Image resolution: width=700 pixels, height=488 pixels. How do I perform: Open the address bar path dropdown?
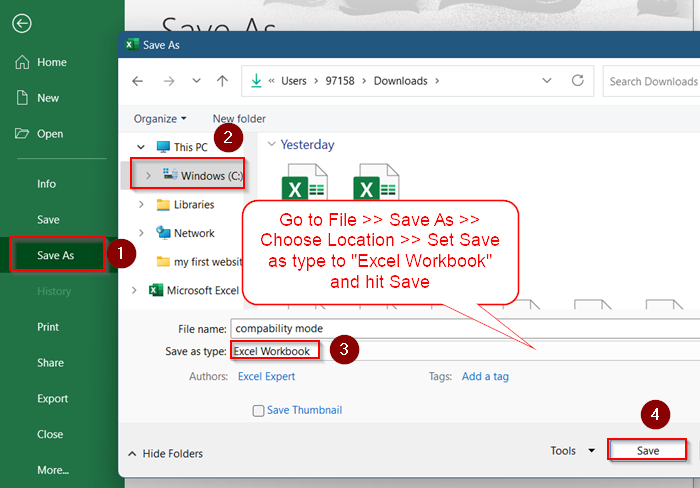tap(546, 81)
